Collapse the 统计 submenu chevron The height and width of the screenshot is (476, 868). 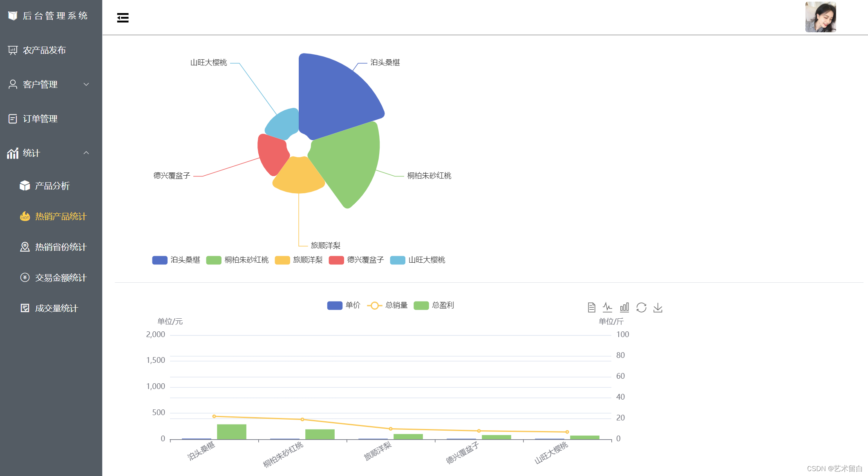[86, 153]
